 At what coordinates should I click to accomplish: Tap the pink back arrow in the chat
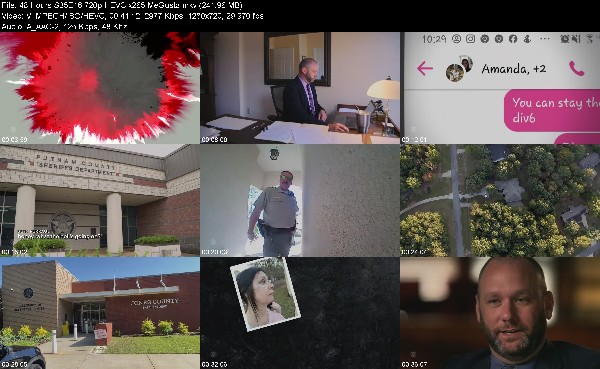pos(425,69)
